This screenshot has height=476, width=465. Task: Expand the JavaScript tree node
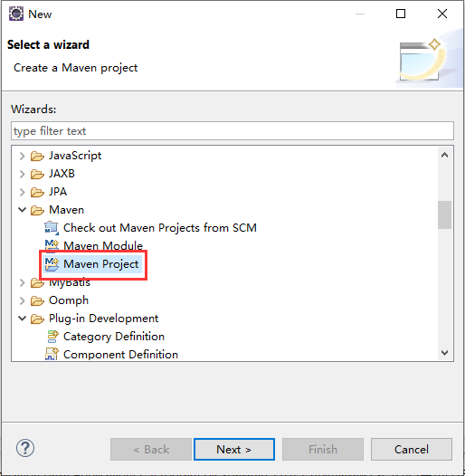point(22,156)
